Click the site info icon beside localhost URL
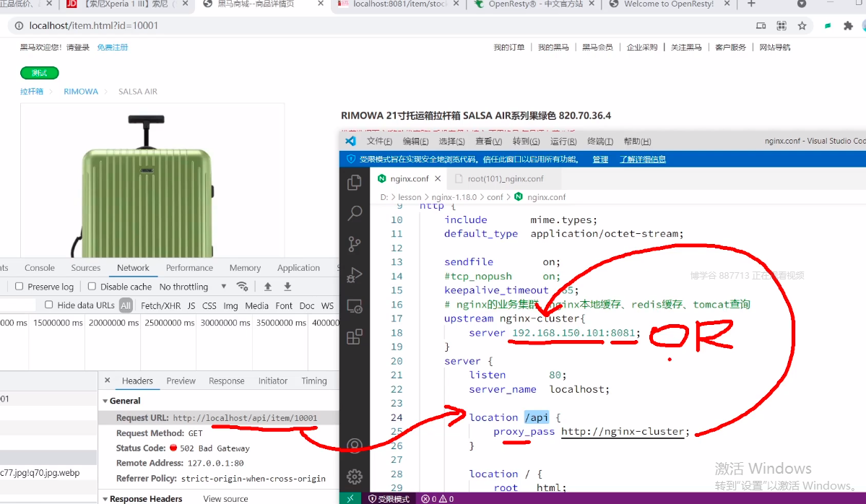This screenshot has width=866, height=504. [19, 25]
